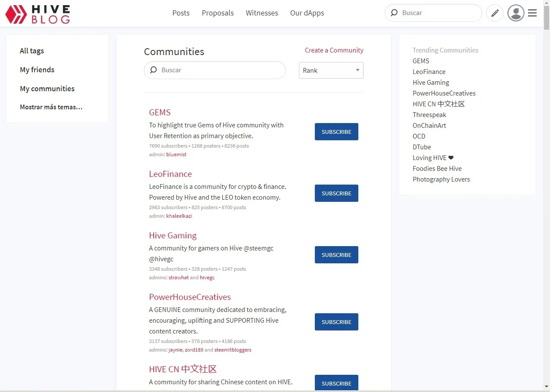Open GEMS in Trending Communities
Image resolution: width=550 pixels, height=392 pixels.
pos(421,61)
